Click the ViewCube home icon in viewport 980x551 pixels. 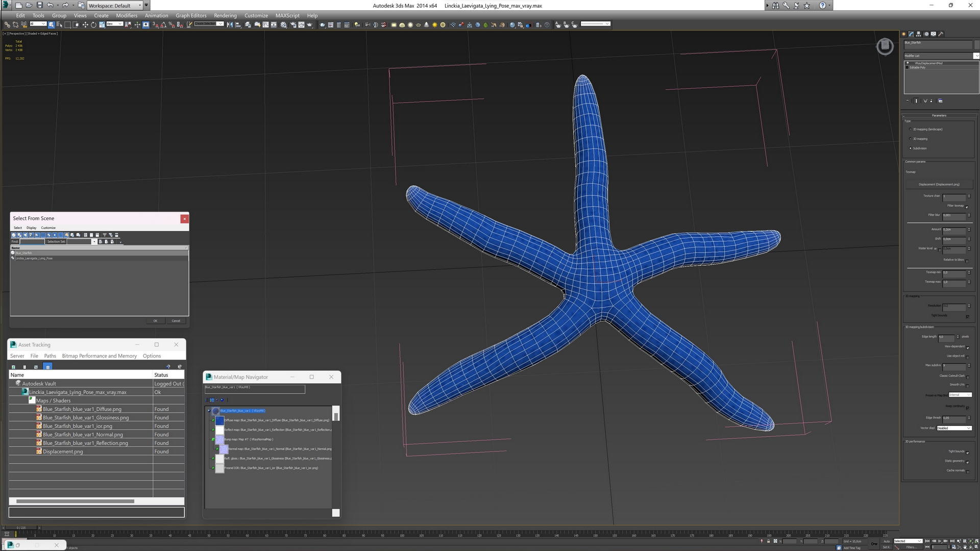coord(885,46)
